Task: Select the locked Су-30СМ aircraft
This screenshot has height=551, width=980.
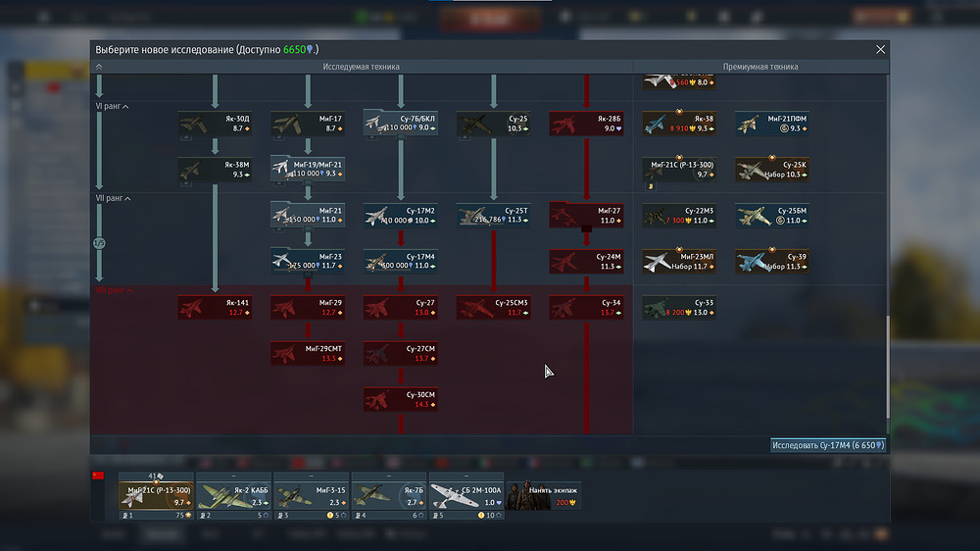Action: (x=400, y=399)
